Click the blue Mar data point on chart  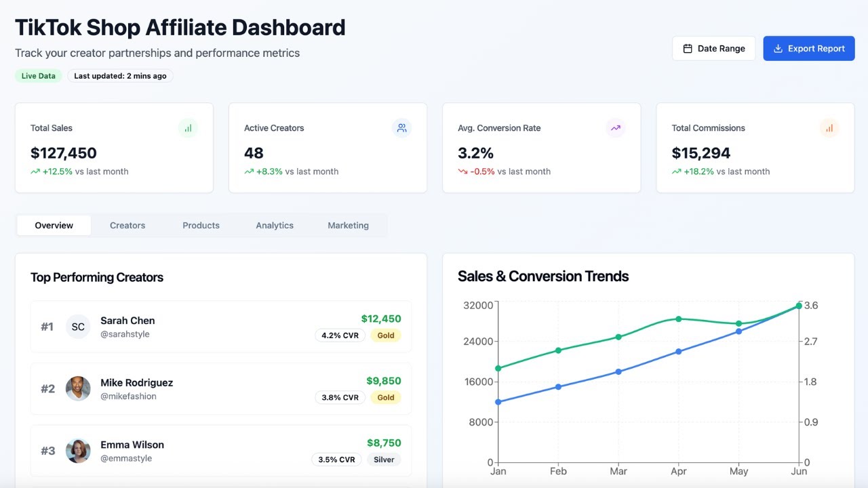point(618,371)
